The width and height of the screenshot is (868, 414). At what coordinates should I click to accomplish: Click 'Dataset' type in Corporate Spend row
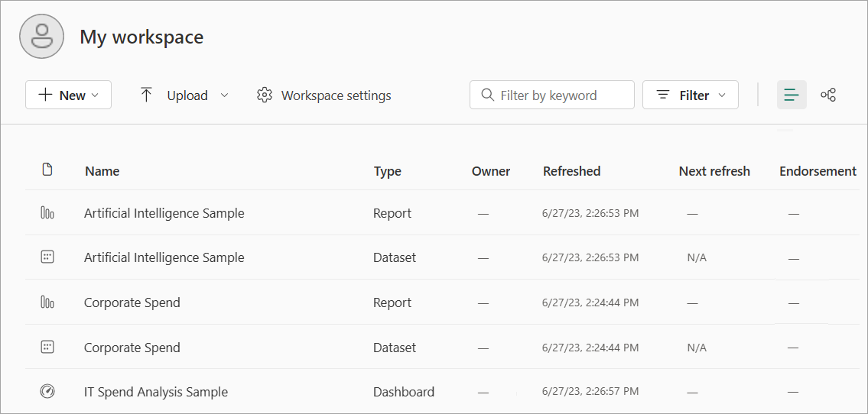[x=395, y=347]
